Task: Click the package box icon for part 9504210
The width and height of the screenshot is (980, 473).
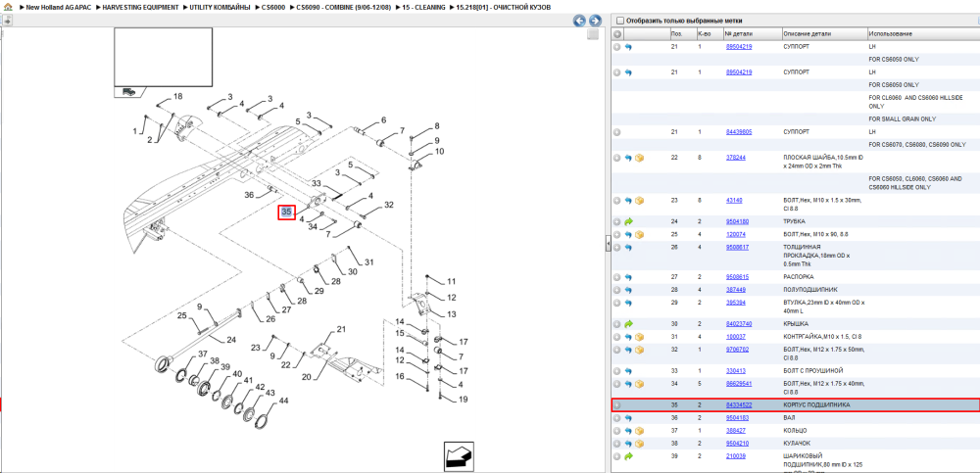Action: point(639,443)
